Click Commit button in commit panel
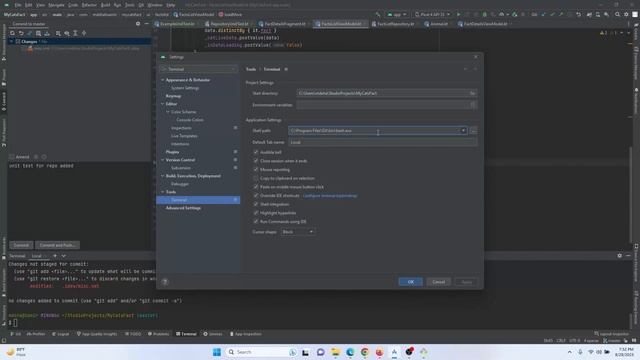 click(x=21, y=245)
